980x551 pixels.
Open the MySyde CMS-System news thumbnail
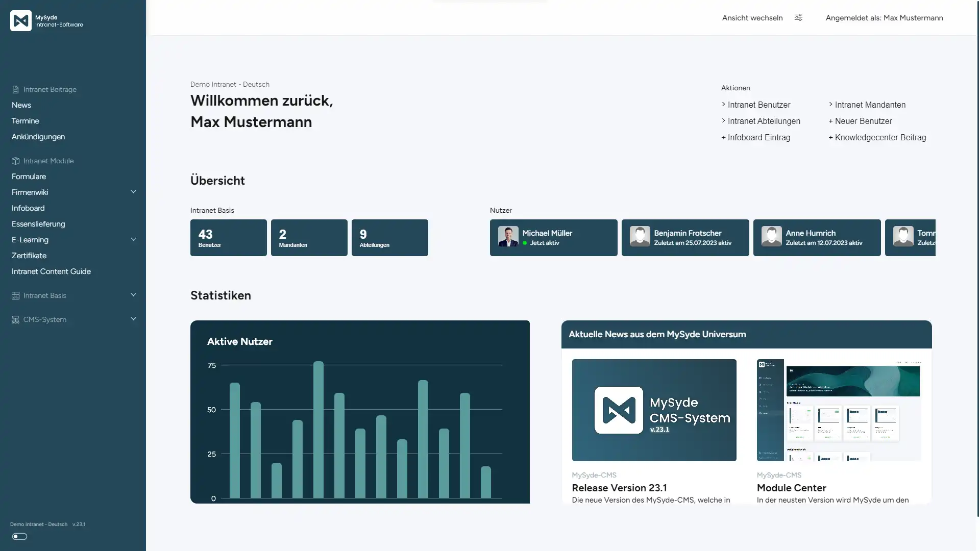(654, 410)
